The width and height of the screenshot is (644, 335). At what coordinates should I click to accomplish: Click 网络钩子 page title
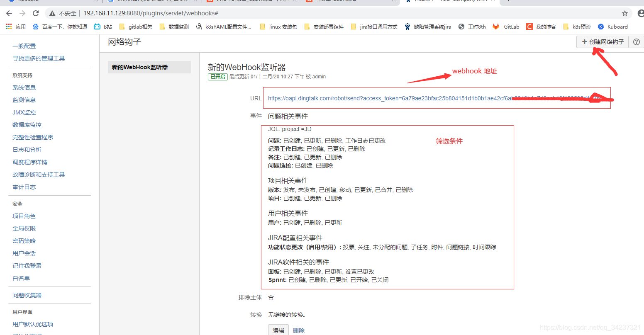(124, 42)
